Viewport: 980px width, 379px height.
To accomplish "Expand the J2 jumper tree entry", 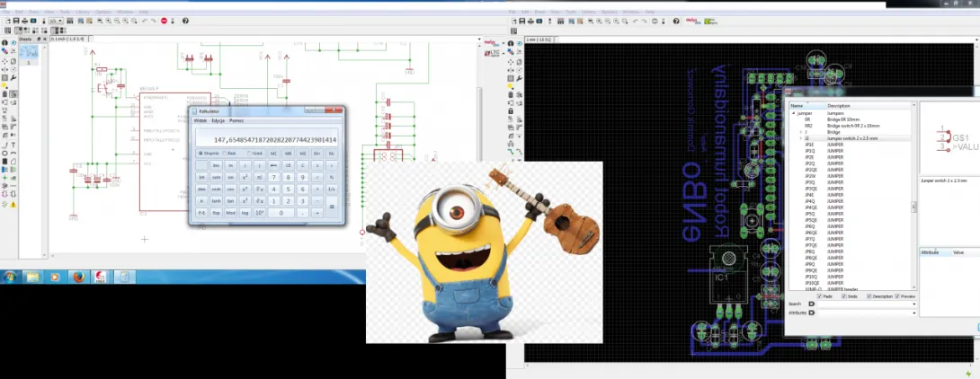I will click(x=801, y=138).
